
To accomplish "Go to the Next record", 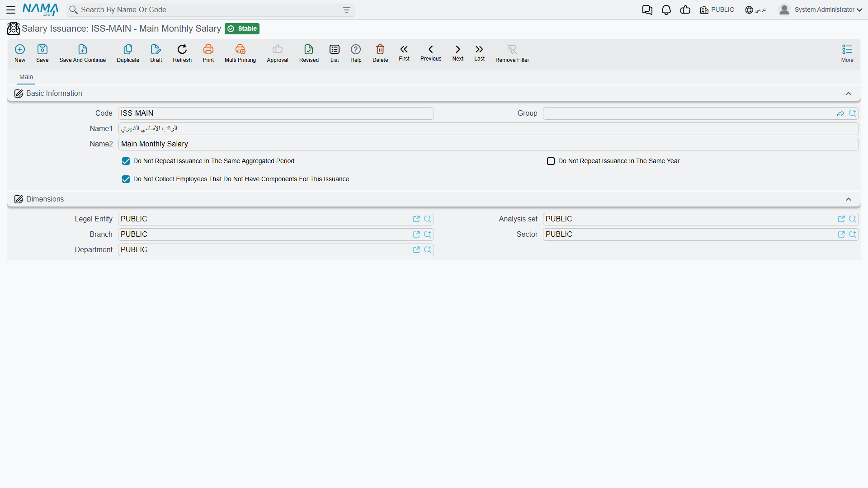I will tap(458, 53).
